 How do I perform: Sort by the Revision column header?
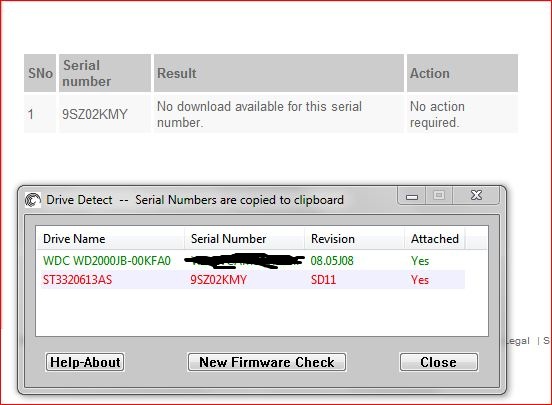354,239
